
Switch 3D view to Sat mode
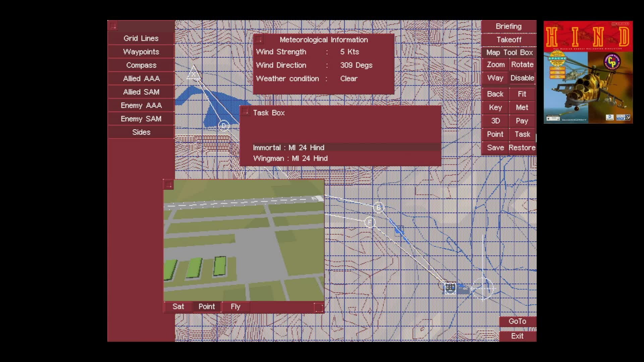(178, 306)
